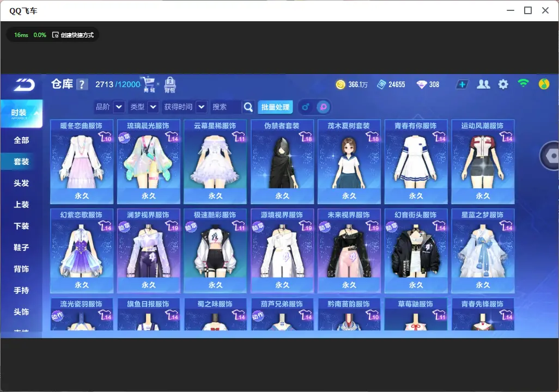This screenshot has height=392, width=559.
Task: Click the shirt count icon on 茂木夏树套装
Action: coord(373,137)
